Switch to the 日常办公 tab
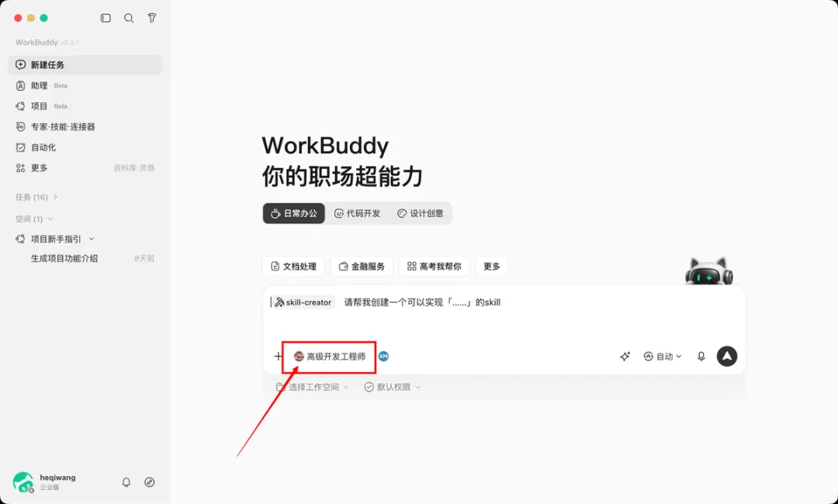Image resolution: width=838 pixels, height=504 pixels. (x=294, y=213)
